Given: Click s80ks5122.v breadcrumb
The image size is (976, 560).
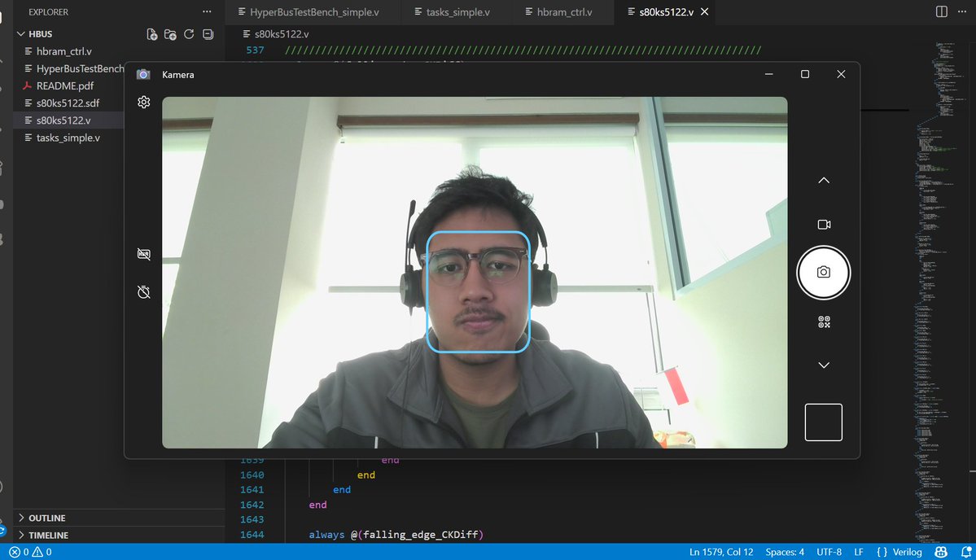Looking at the screenshot, I should pos(276,34).
